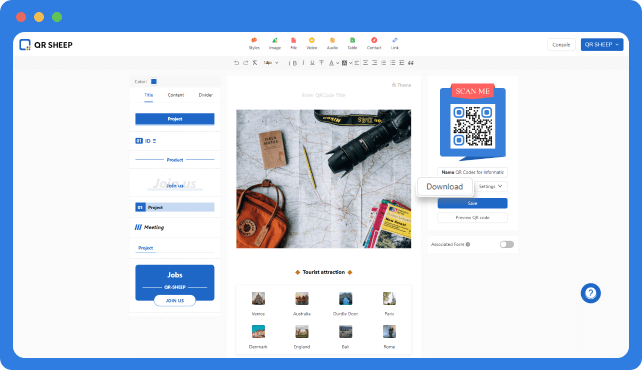642x370 pixels.
Task: Open the Denmark attraction thumbnail
Action: (x=258, y=332)
